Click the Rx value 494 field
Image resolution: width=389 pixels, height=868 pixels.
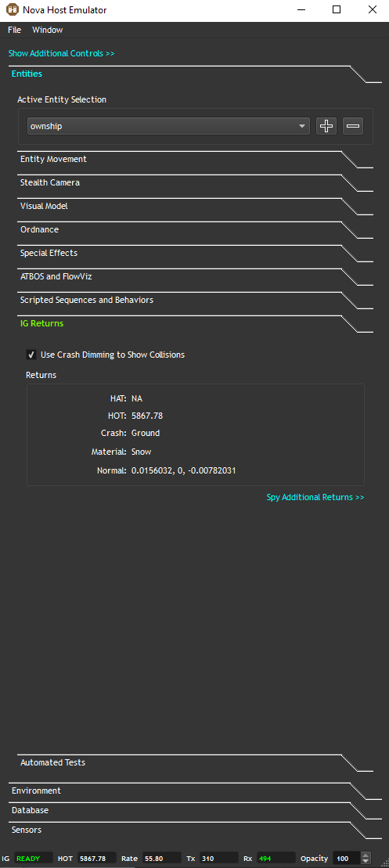[x=276, y=859]
